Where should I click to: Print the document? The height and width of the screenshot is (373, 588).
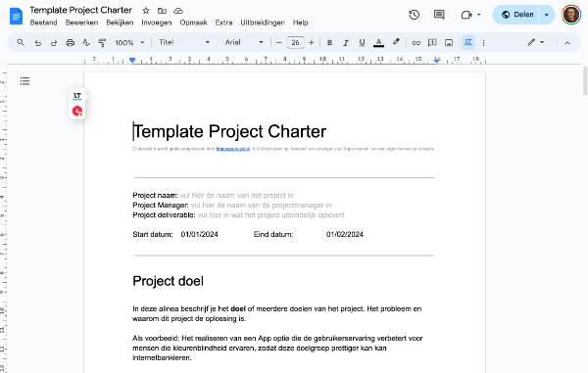click(71, 43)
